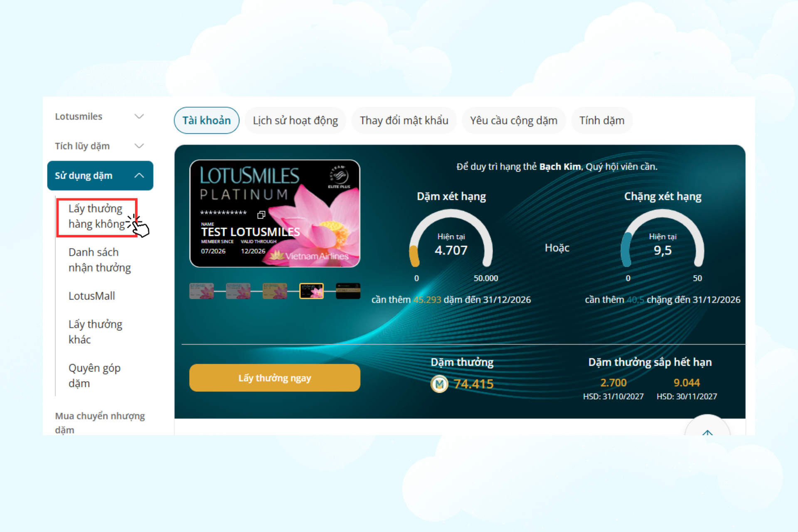Collapse the Sử dụng dặm section
This screenshot has width=798, height=532.
[100, 175]
